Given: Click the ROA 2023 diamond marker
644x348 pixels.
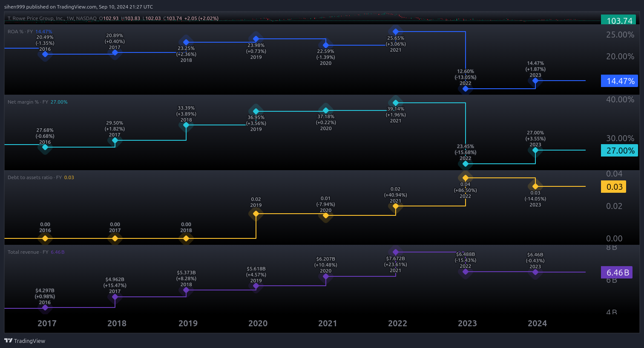Looking at the screenshot, I should click(535, 81).
